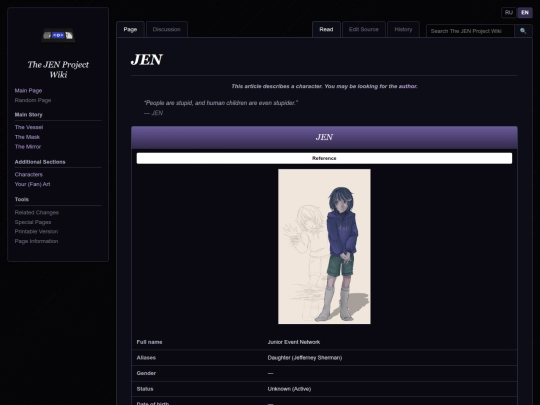The image size is (540, 405).
Task: Click the 'Junior Event Network' full name value
Action: 294,342
